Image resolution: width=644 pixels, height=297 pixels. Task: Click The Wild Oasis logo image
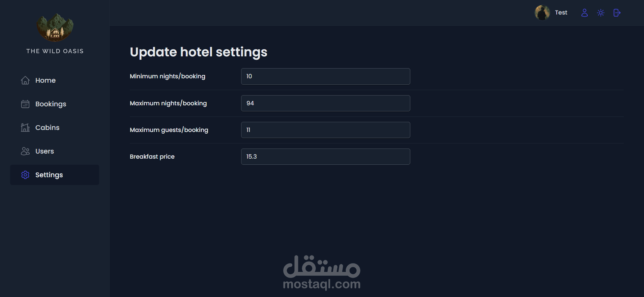tap(55, 28)
